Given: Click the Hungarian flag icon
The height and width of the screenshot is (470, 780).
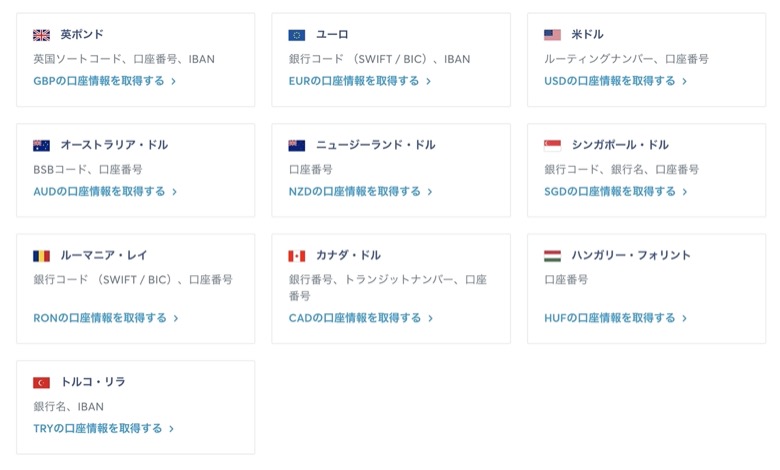Looking at the screenshot, I should (x=552, y=256).
